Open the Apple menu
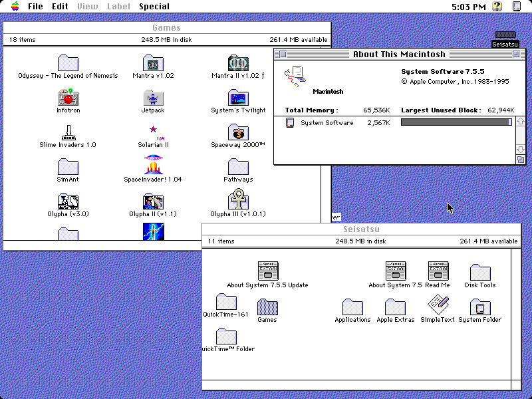Viewport: 532px width, 399px height. pyautogui.click(x=15, y=6)
